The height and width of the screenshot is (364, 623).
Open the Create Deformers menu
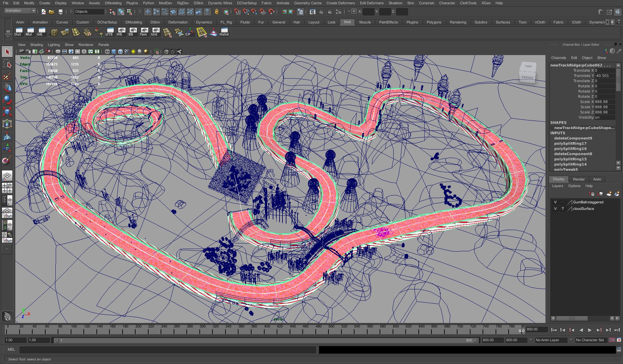340,3
